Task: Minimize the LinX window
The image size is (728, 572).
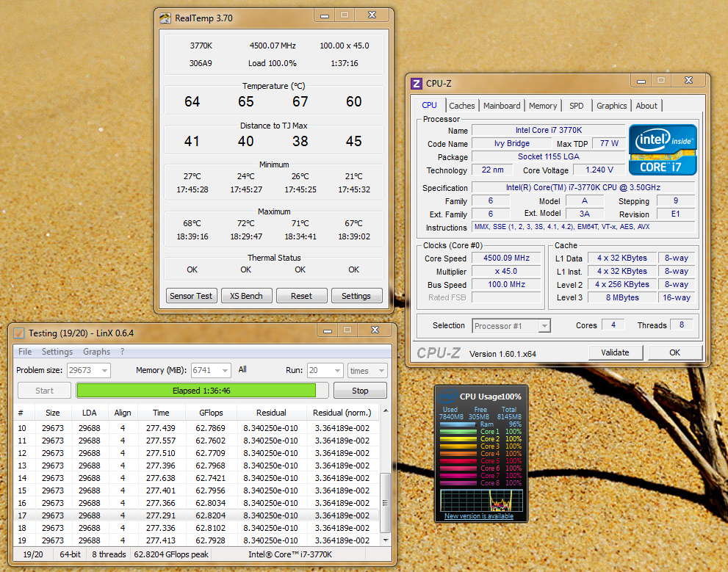Action: point(328,330)
